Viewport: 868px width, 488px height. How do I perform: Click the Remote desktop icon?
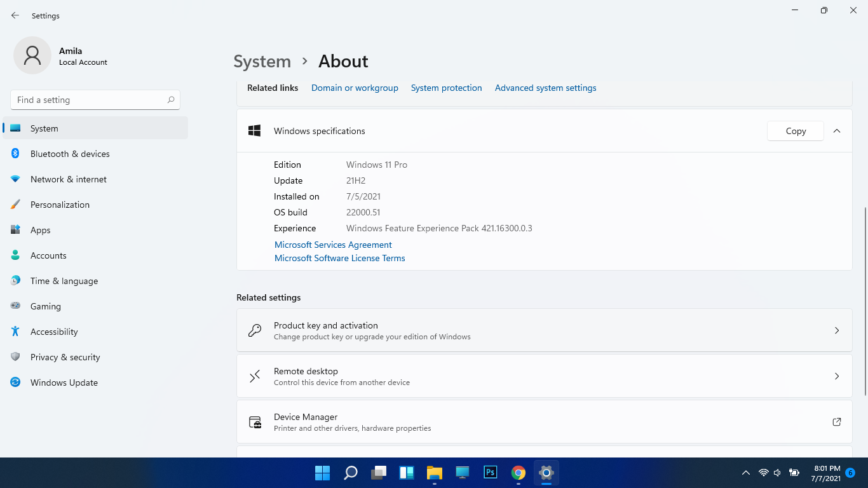[255, 376]
